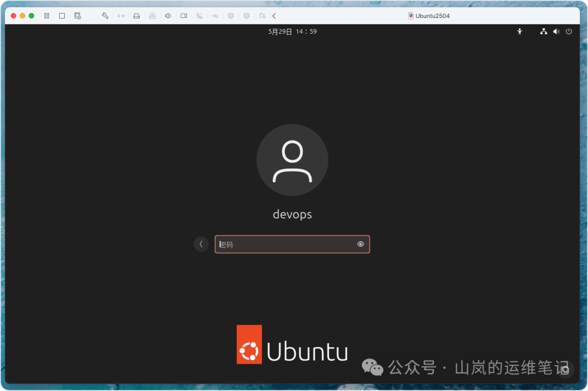
Task: Open the network status menu
Action: click(x=543, y=32)
